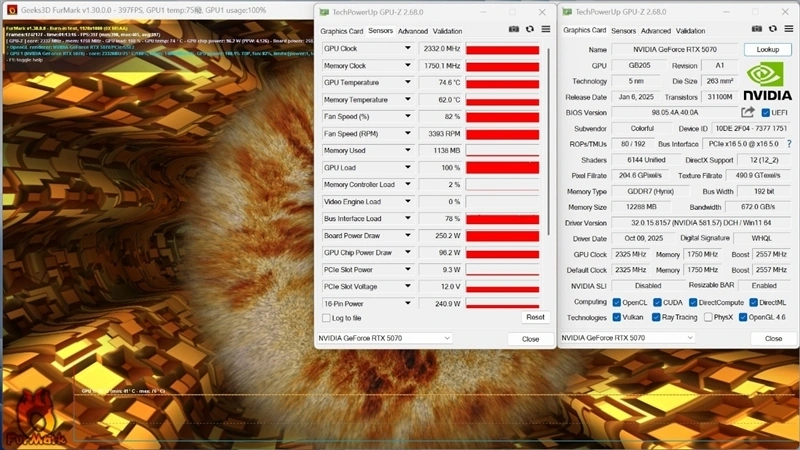Take a screenshot via the Graphics Card window camera icon
This screenshot has height=450, width=800.
coord(757,30)
